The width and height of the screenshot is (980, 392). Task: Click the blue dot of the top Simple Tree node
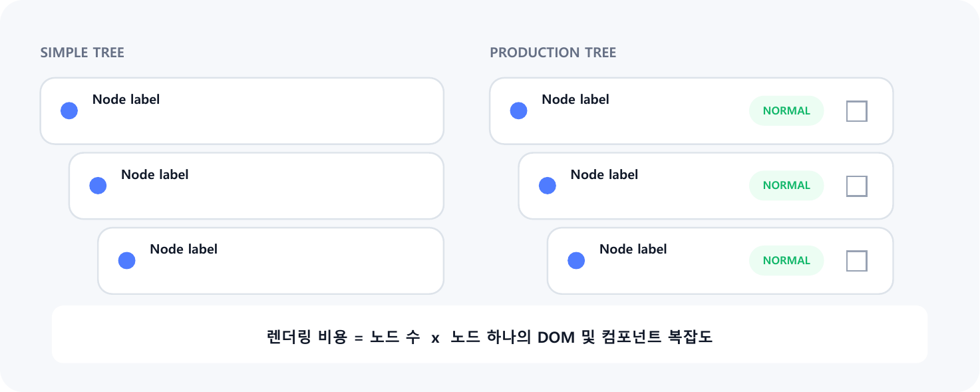69,110
